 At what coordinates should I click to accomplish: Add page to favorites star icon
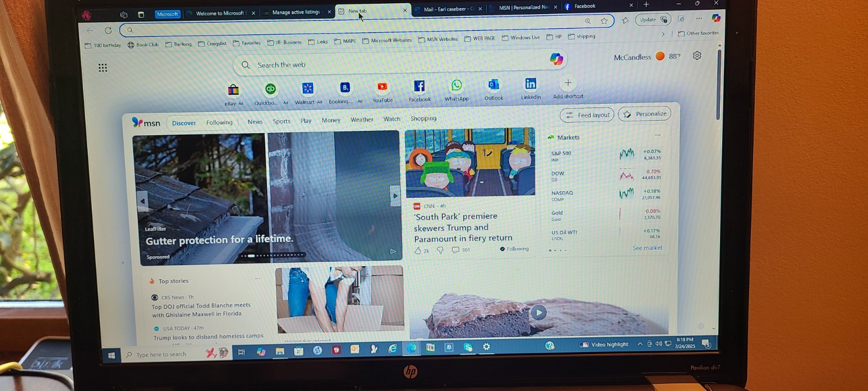point(604,21)
